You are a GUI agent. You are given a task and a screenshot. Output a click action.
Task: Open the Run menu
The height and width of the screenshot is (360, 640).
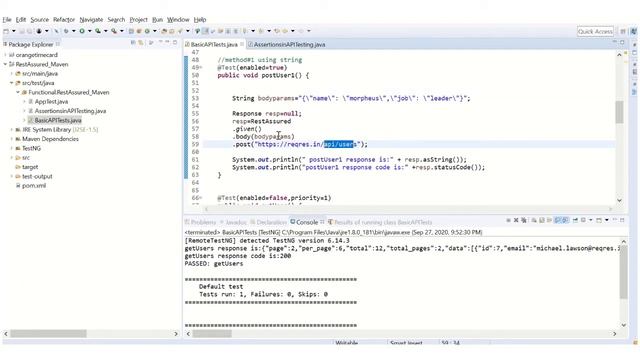click(157, 20)
